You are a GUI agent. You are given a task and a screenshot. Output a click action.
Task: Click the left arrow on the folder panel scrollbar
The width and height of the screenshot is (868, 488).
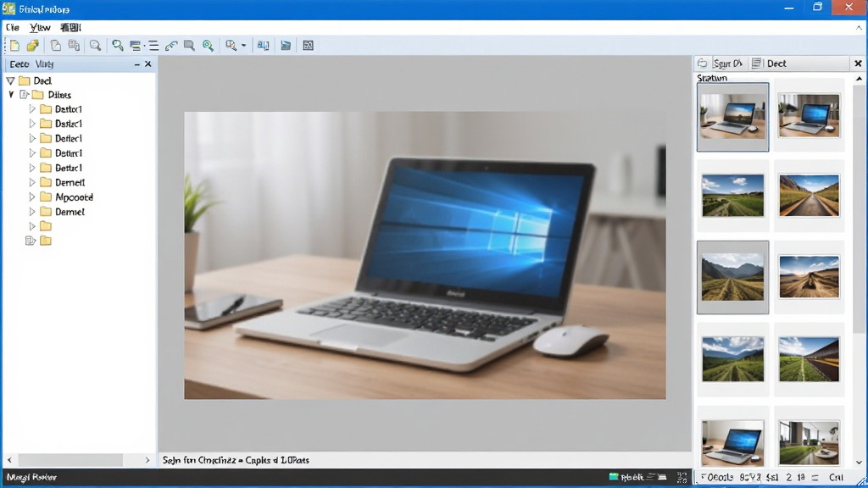click(9, 460)
